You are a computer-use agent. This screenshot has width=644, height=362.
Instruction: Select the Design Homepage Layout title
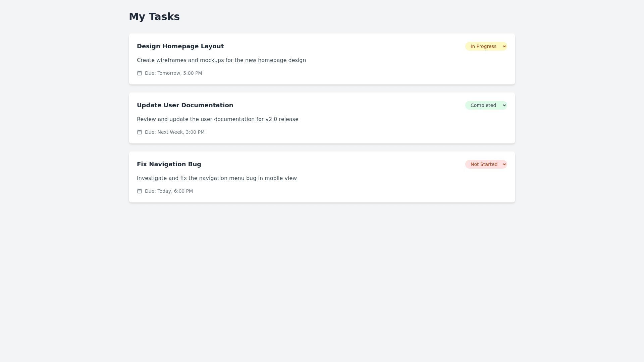pos(180,46)
